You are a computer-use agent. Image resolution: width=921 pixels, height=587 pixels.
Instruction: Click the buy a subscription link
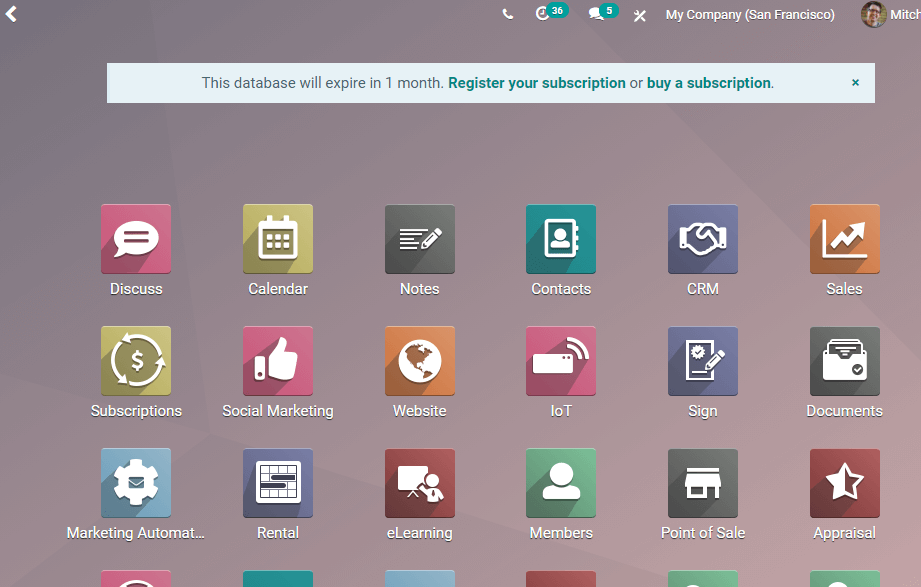coord(708,83)
